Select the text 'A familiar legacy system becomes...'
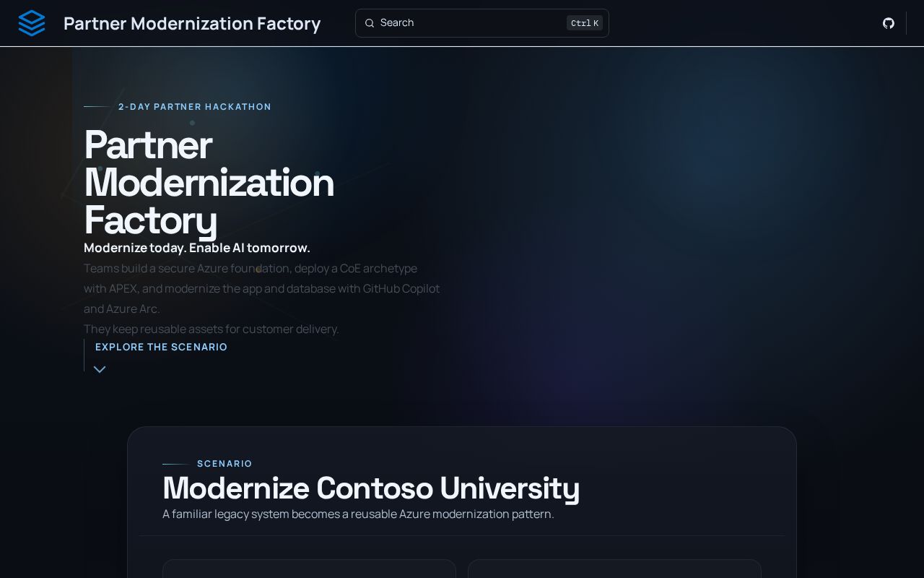The width and height of the screenshot is (924, 578). (x=358, y=514)
